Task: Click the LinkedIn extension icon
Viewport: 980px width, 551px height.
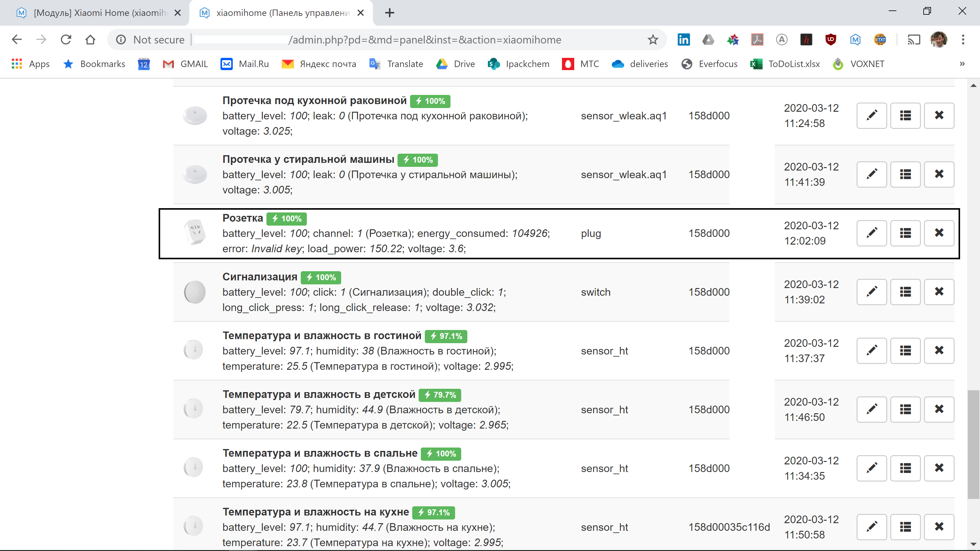Action: pyautogui.click(x=683, y=39)
